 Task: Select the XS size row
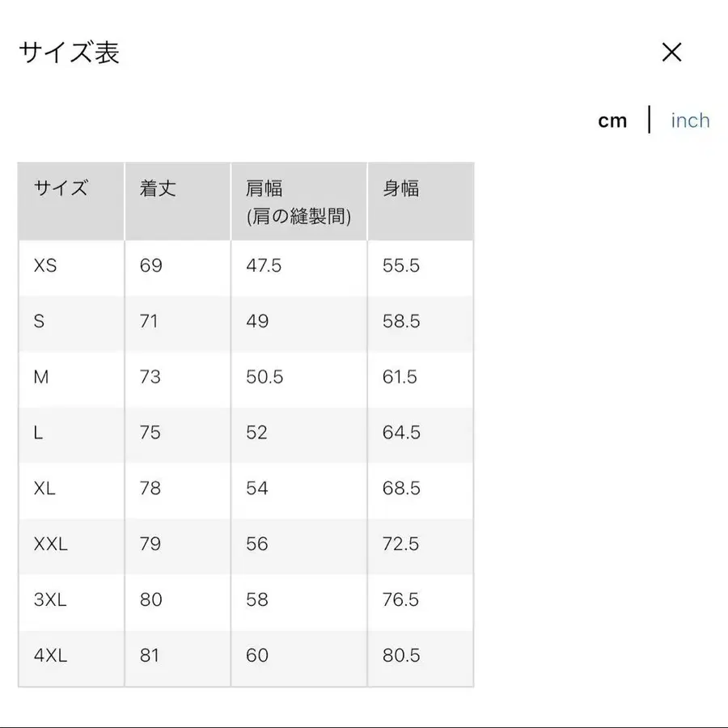pyautogui.click(x=44, y=266)
